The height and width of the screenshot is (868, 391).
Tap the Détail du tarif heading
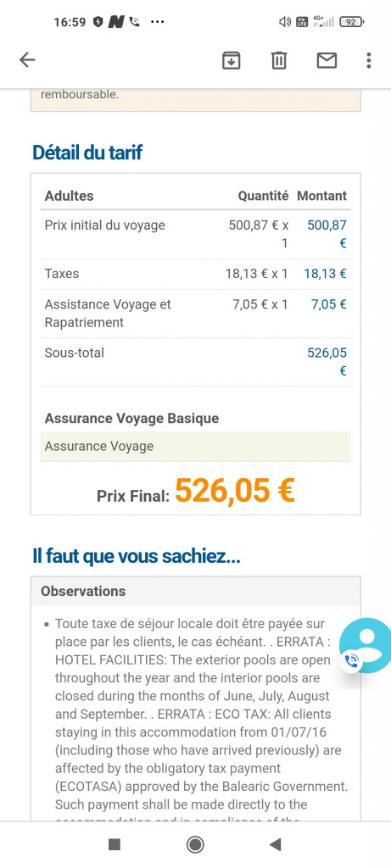click(87, 153)
